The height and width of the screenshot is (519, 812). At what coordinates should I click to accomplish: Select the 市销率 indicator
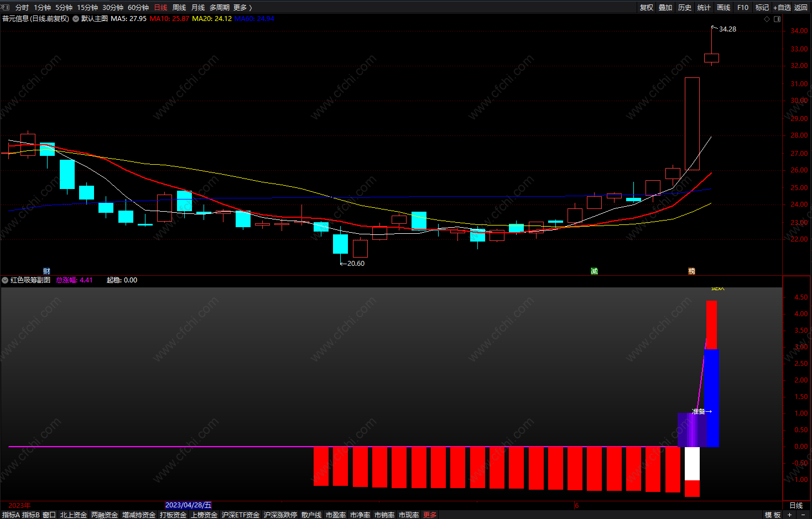coord(384,515)
